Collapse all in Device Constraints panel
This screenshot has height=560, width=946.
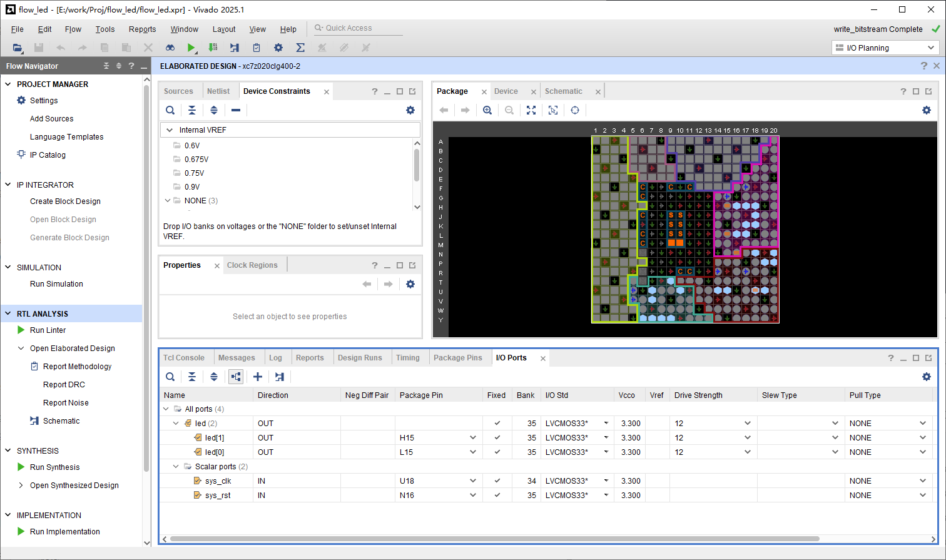coord(192,110)
